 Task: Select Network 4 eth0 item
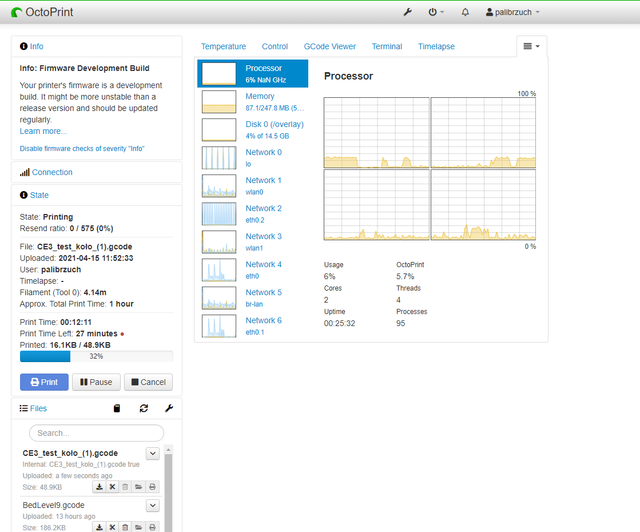tap(253, 270)
